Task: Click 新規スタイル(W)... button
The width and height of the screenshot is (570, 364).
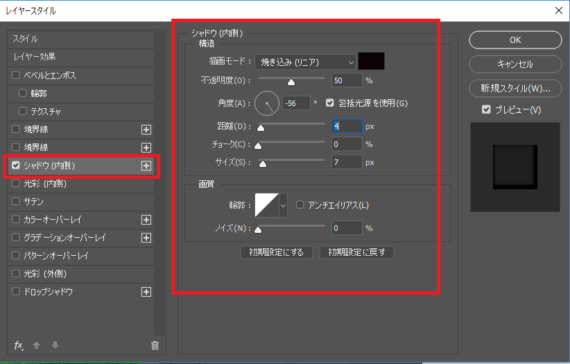Action: pyautogui.click(x=515, y=88)
